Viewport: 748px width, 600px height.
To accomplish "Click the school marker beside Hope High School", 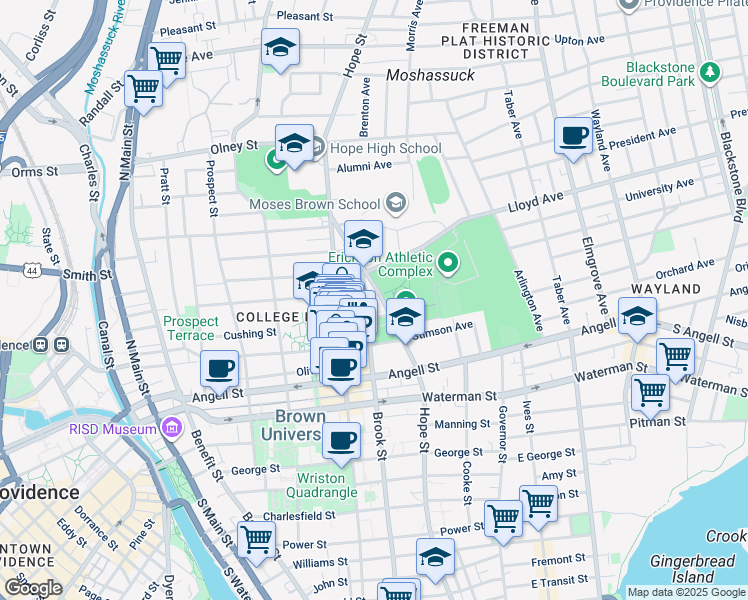I will (294, 144).
